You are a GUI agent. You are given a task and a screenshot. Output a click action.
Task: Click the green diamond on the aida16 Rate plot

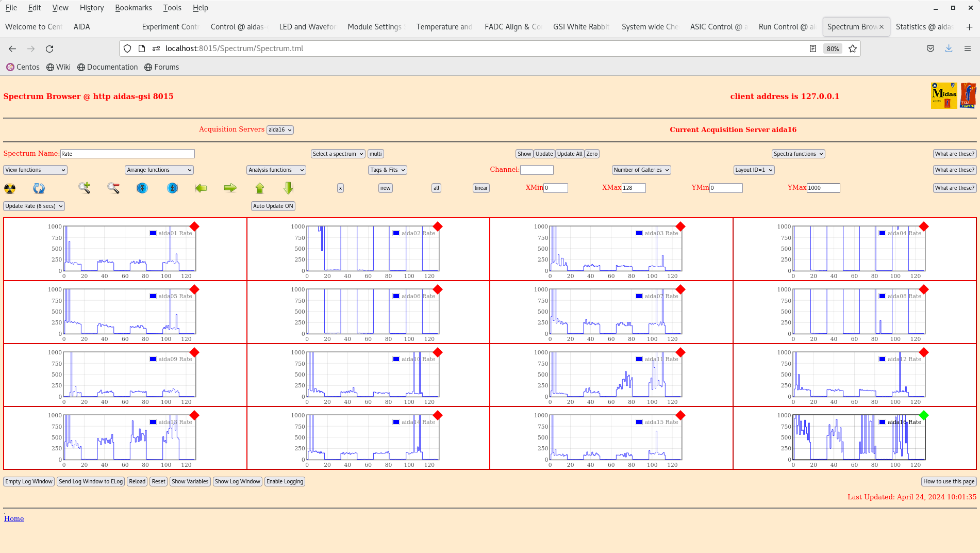click(x=923, y=415)
